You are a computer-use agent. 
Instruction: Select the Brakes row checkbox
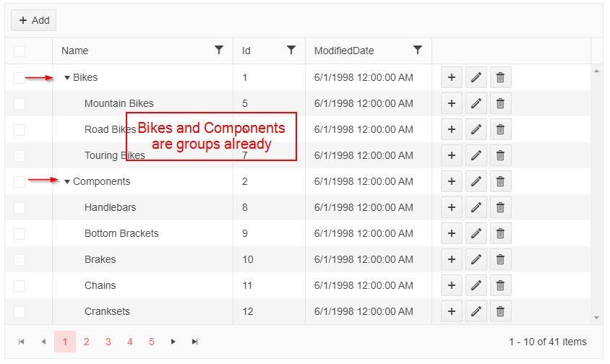20,259
